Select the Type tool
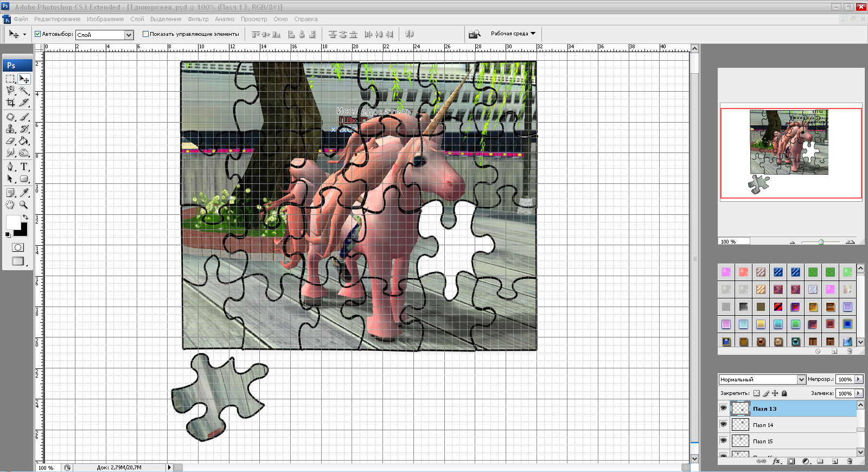Screen dimensions: 868x472 (x=24, y=167)
